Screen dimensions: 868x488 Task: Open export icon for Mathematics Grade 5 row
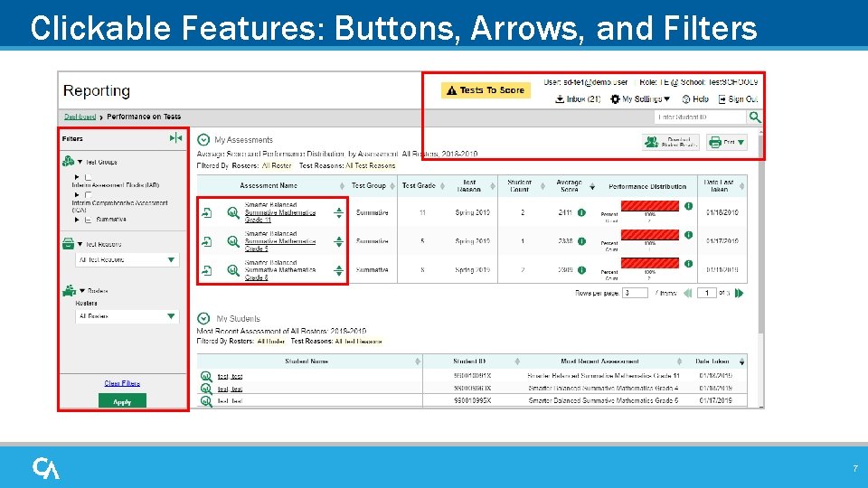207,241
